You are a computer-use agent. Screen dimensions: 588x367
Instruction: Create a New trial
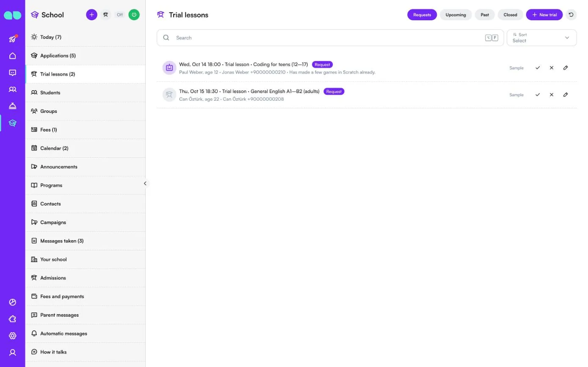[544, 15]
